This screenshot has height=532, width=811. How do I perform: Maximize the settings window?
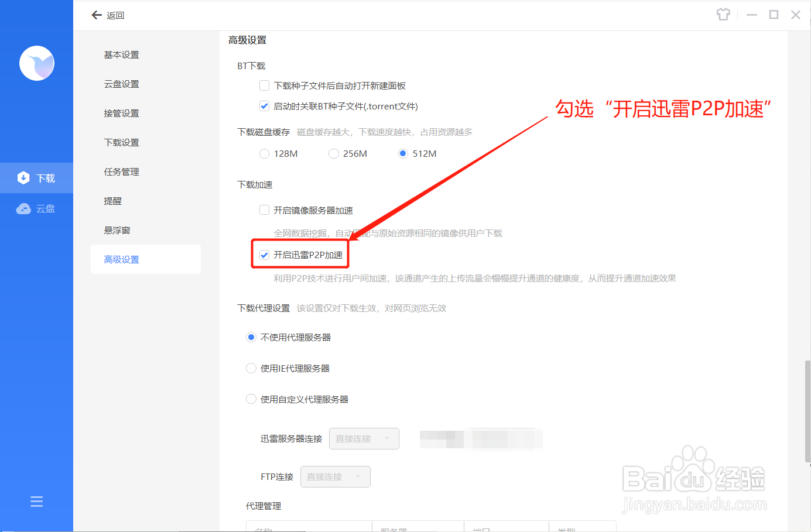tap(774, 15)
